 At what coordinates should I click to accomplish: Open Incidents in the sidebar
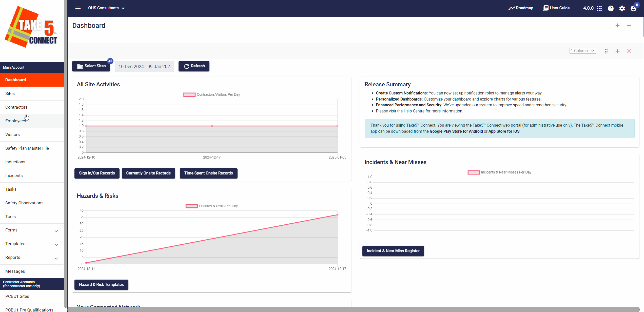(32, 175)
